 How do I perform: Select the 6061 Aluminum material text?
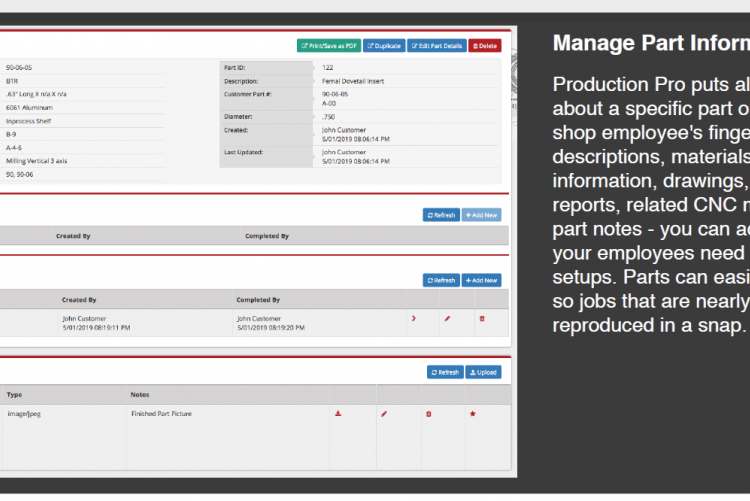click(29, 108)
